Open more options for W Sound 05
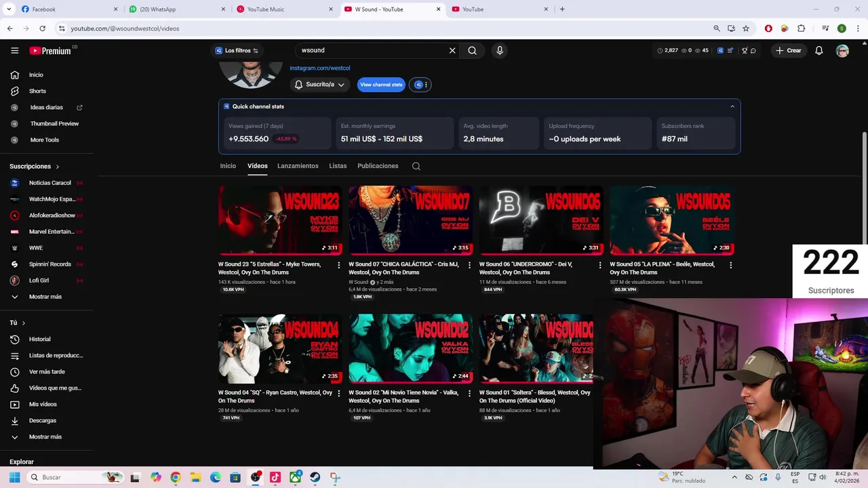This screenshot has width=868, height=488. pyautogui.click(x=730, y=265)
